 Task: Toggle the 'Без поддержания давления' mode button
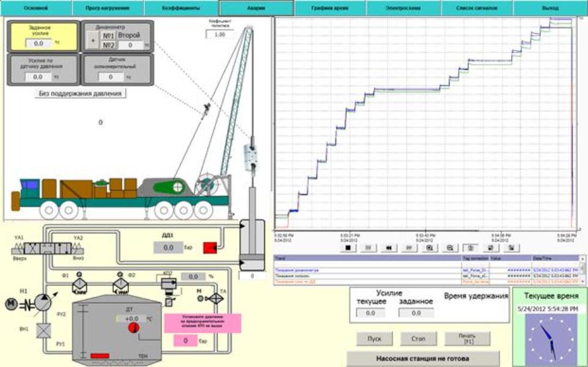80,93
